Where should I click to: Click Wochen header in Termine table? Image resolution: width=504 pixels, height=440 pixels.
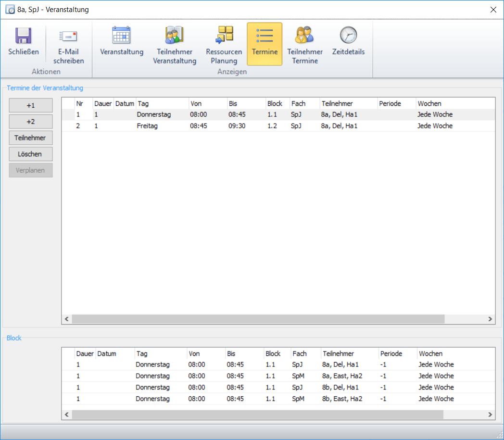455,103
